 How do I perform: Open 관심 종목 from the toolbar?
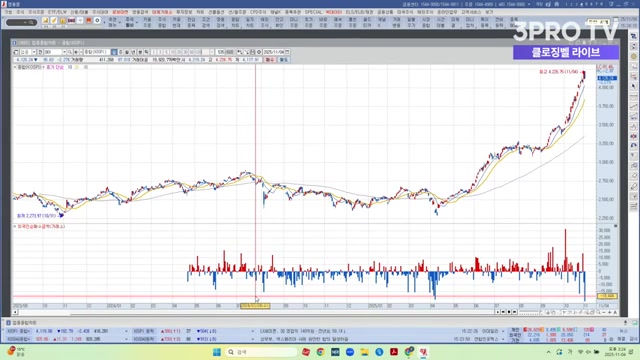pos(191,22)
